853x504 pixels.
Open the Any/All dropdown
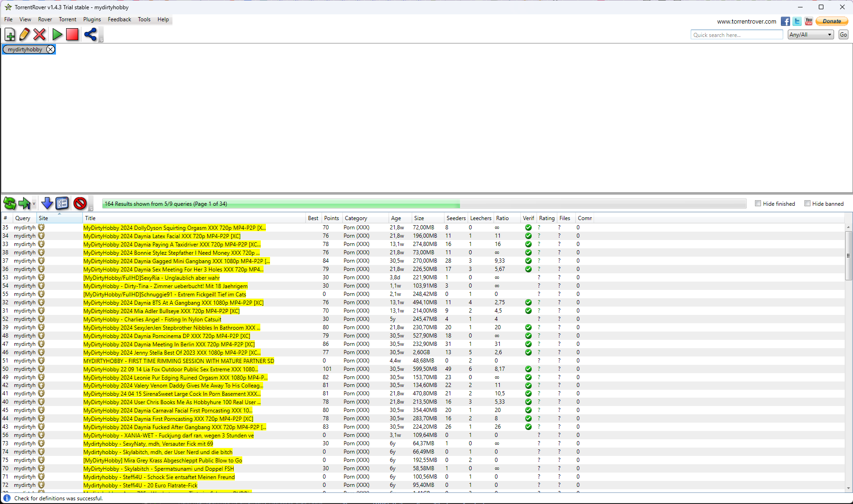[x=810, y=35]
